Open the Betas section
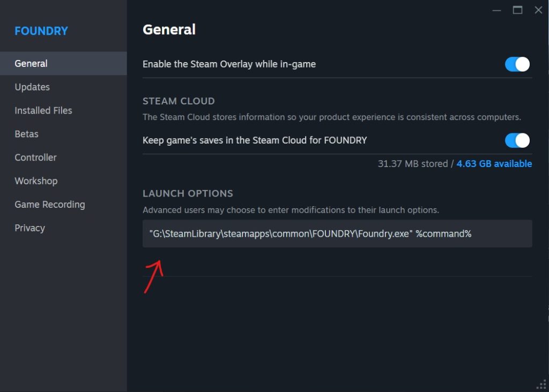The height and width of the screenshot is (392, 549). [26, 134]
